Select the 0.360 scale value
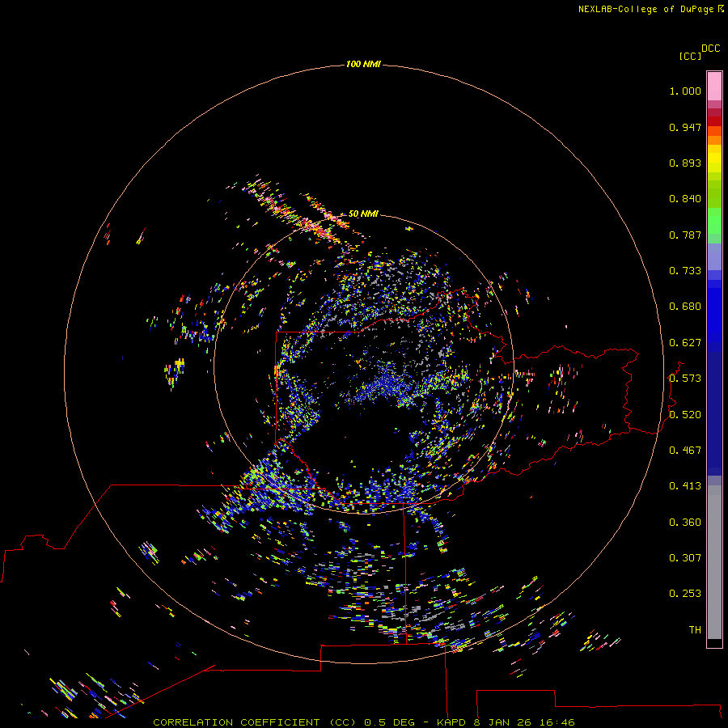The width and height of the screenshot is (728, 728). 685,523
